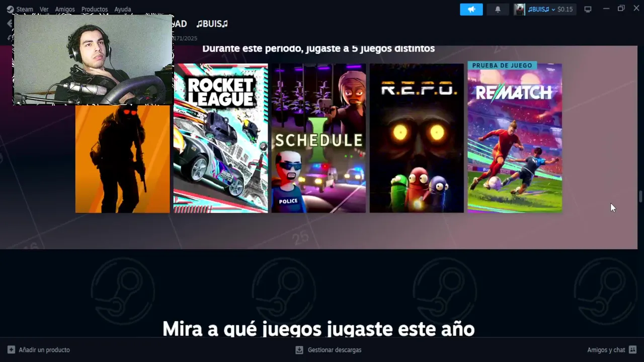Click the page vertical scrollbar thumb
644x362 pixels.
[x=641, y=197]
